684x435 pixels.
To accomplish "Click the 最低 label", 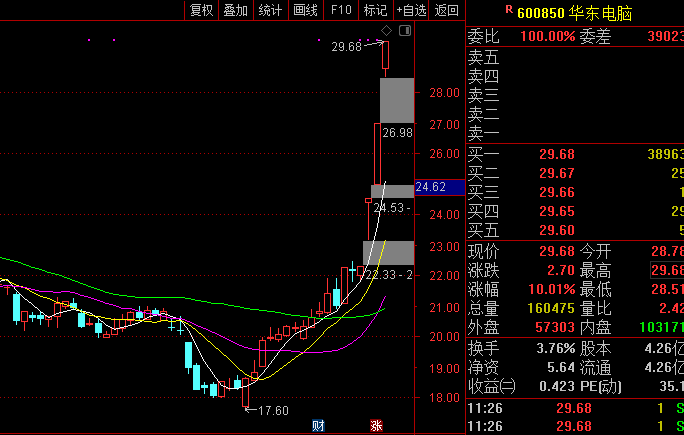I will pyautogui.click(x=595, y=290).
